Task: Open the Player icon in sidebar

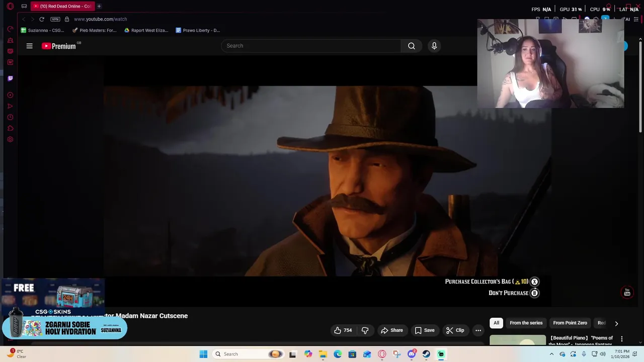Action: [10, 95]
